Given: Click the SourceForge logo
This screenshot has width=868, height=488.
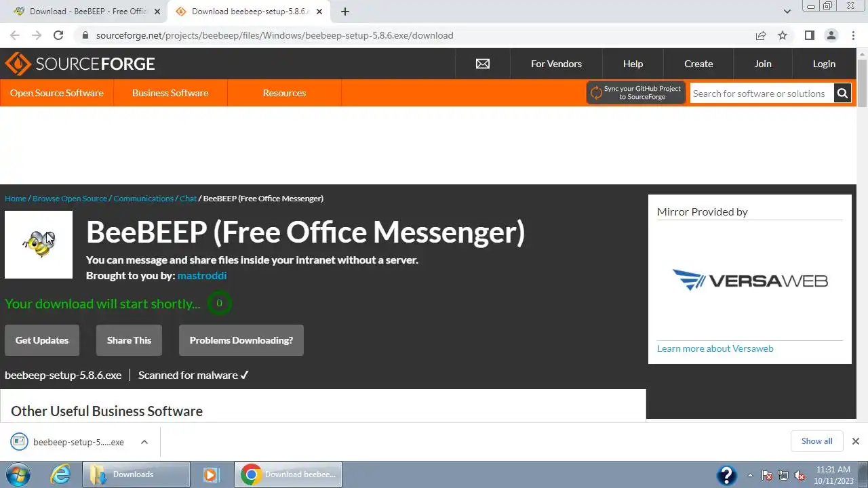Looking at the screenshot, I should [x=80, y=64].
